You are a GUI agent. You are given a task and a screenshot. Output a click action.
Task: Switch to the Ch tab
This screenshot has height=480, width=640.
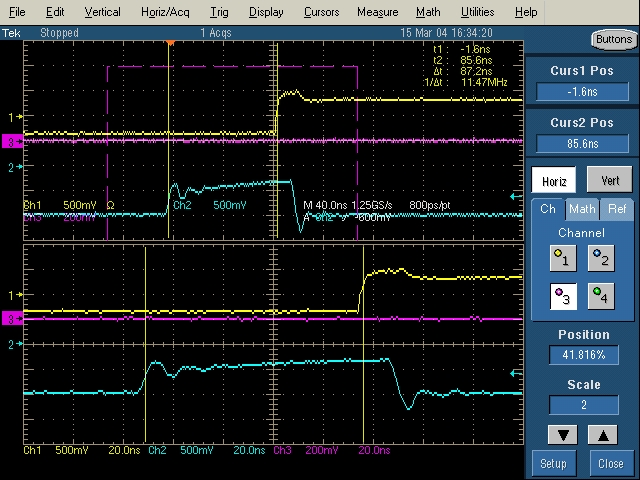point(548,209)
